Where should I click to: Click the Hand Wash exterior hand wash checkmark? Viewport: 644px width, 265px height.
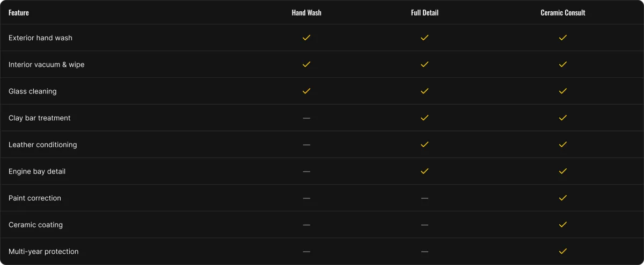click(306, 38)
